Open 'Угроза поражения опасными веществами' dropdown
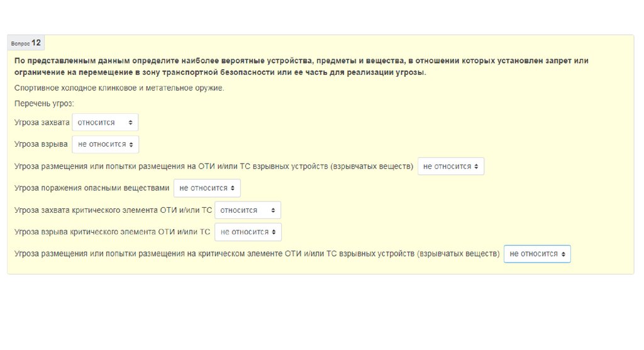 pyautogui.click(x=207, y=188)
